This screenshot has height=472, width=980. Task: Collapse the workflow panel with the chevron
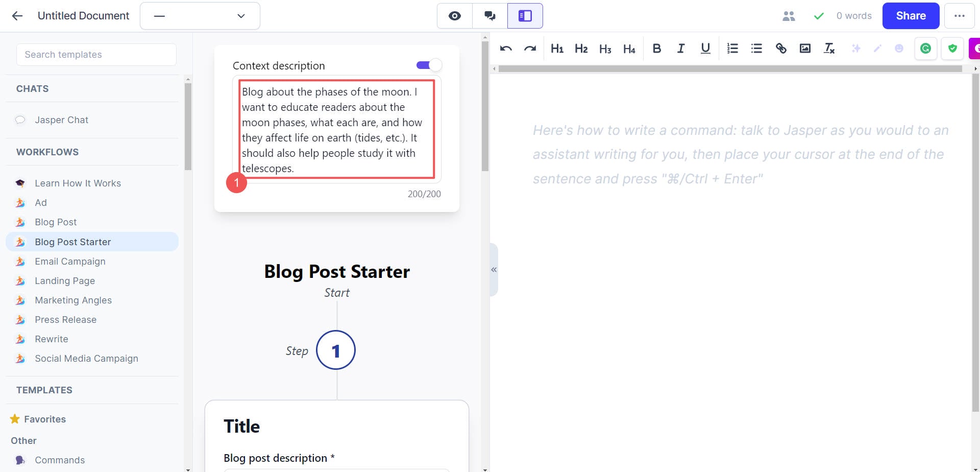493,269
